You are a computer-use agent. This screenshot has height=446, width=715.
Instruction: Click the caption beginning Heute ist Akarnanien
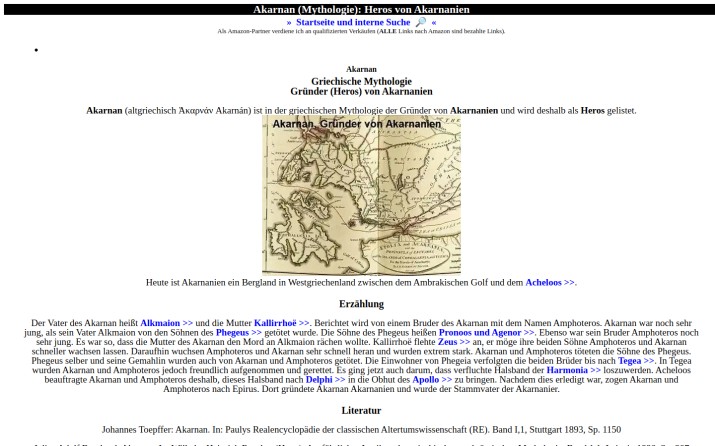pos(361,282)
